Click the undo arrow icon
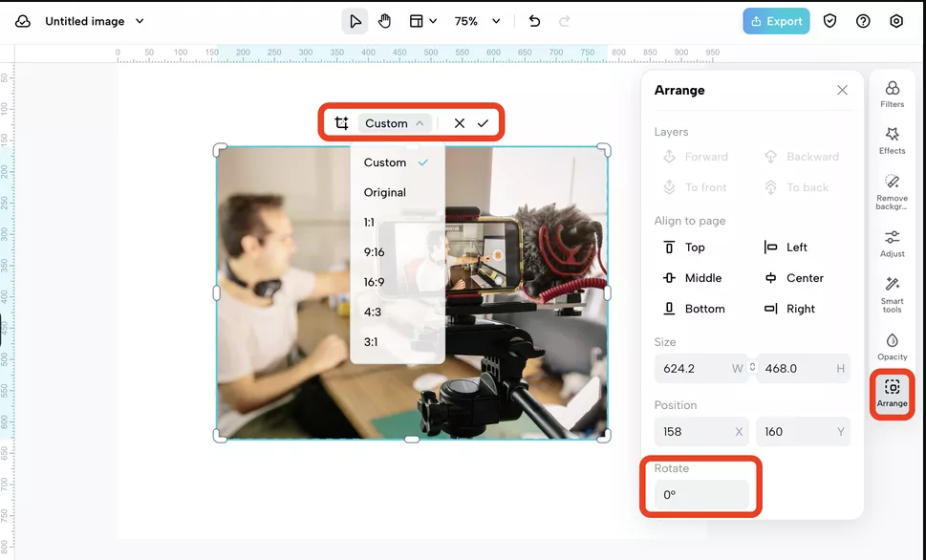The width and height of the screenshot is (926, 560). [534, 21]
